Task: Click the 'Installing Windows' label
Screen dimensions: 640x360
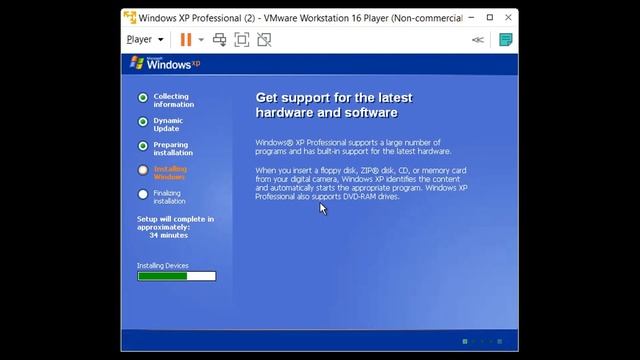Action: (170, 173)
